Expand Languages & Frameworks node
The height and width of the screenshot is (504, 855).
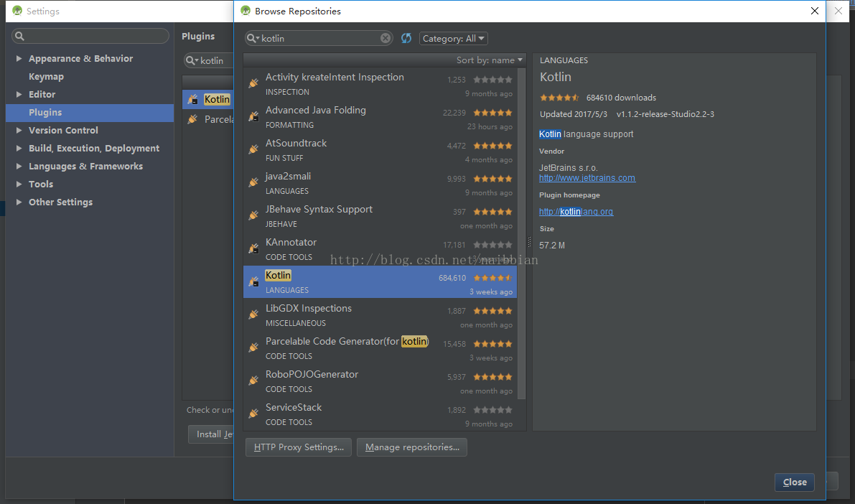19,167
